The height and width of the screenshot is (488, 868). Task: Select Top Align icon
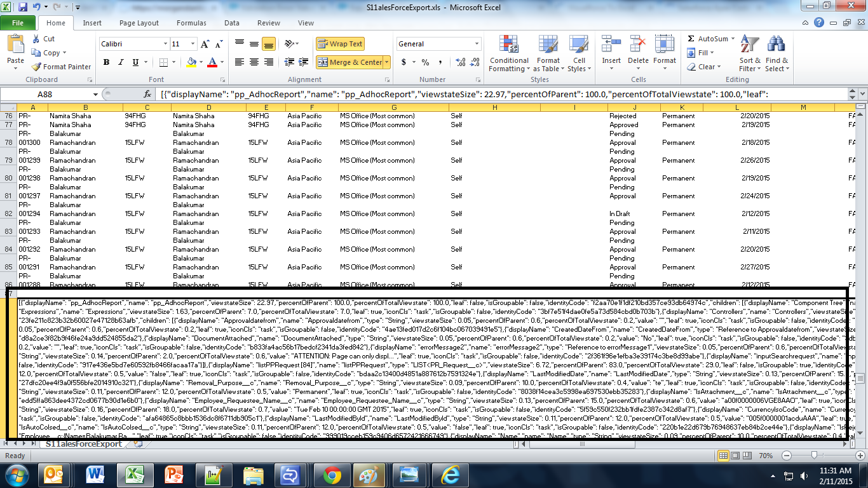pos(240,44)
